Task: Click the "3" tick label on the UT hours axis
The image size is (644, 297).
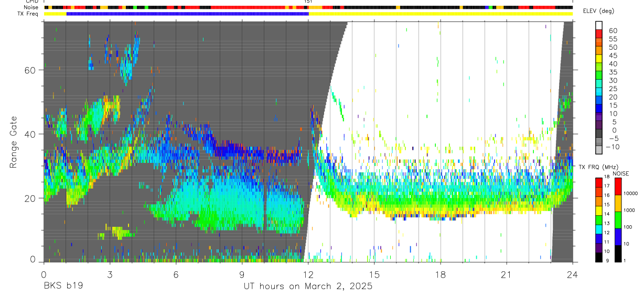Action: [110, 274]
